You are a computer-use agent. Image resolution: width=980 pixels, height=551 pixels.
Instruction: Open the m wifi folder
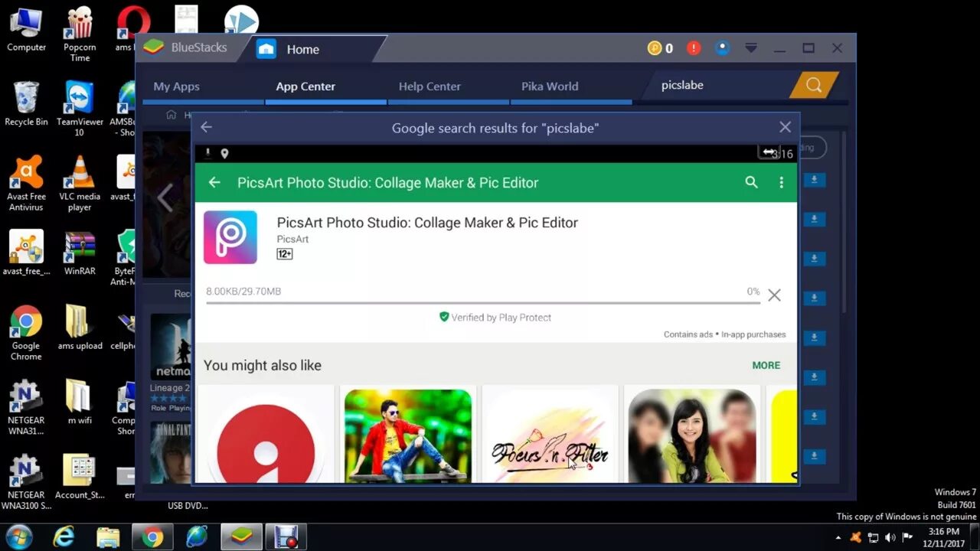click(80, 403)
